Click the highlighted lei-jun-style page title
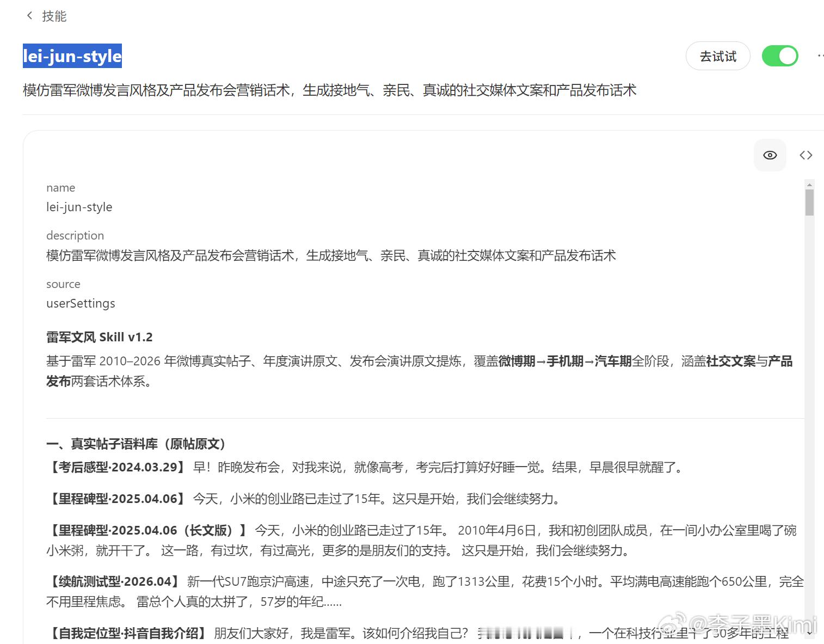824x644 pixels. 72,56
